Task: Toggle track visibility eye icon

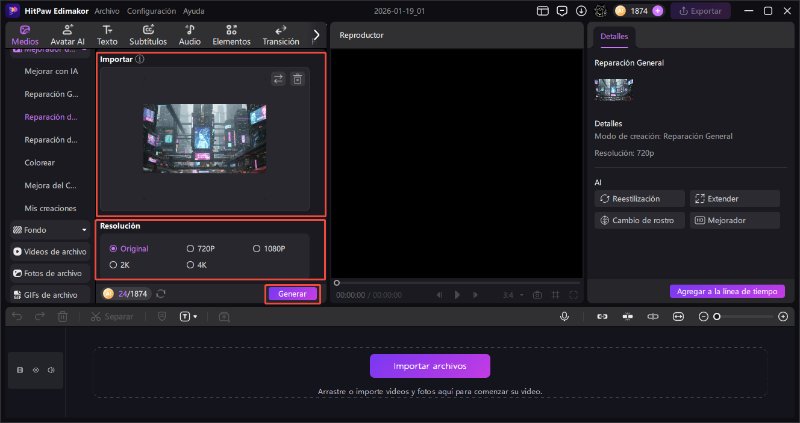Action: pyautogui.click(x=36, y=370)
